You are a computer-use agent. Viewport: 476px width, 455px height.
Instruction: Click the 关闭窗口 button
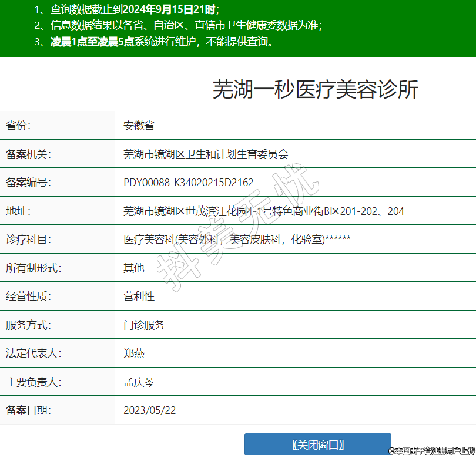(x=317, y=444)
